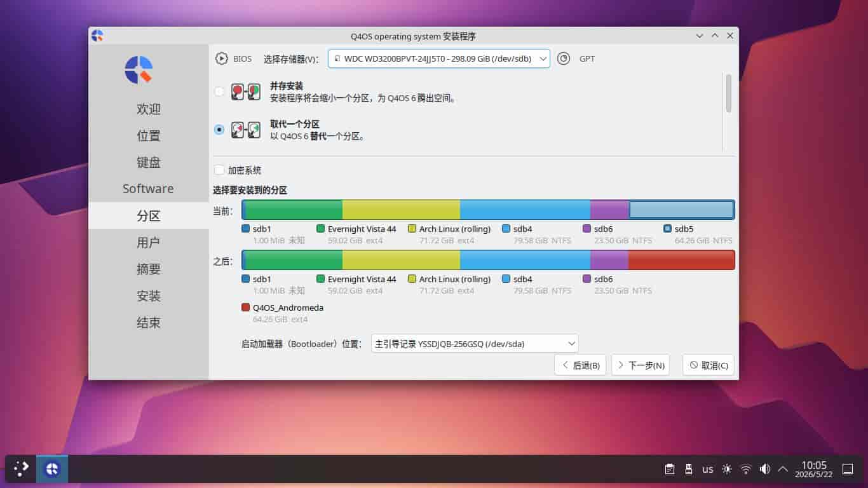868x488 pixels.
Task: Click the Q4OS_Andromeda legend label
Action: click(288, 308)
